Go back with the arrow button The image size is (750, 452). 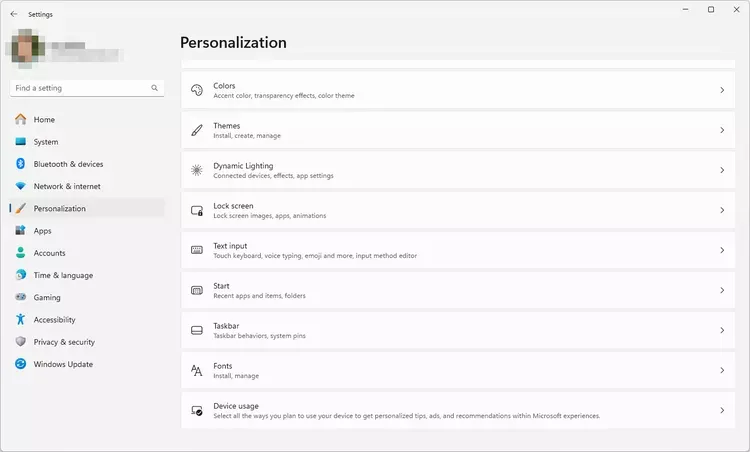pos(13,14)
